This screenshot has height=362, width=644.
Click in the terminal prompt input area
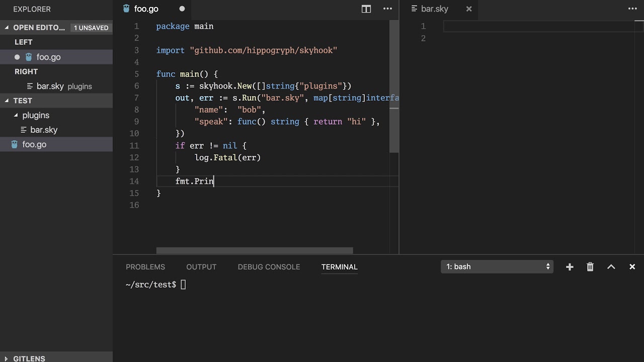coord(183,285)
